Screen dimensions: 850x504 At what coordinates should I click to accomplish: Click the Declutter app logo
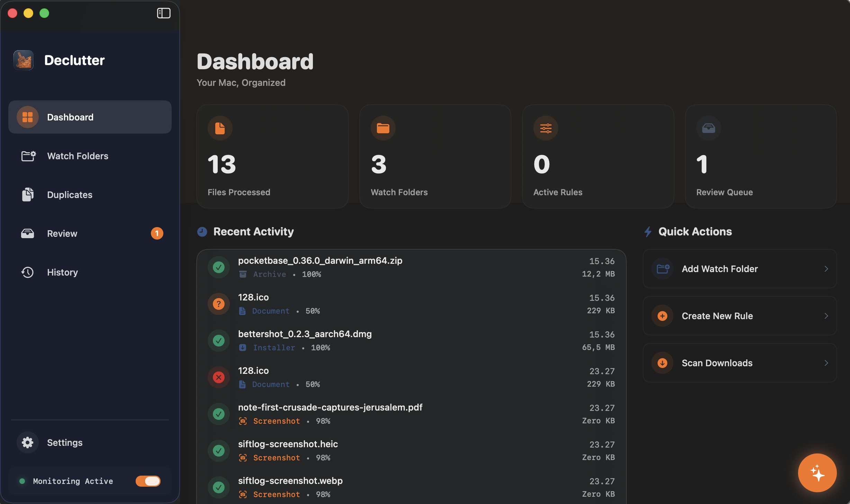point(23,60)
